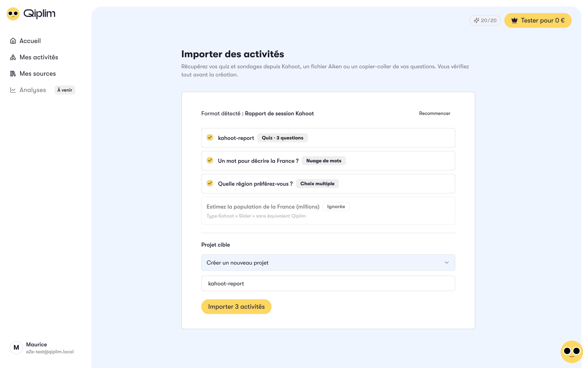The width and height of the screenshot is (588, 368).
Task: Click the 'Importer 3 activités' button
Action: pyautogui.click(x=236, y=307)
